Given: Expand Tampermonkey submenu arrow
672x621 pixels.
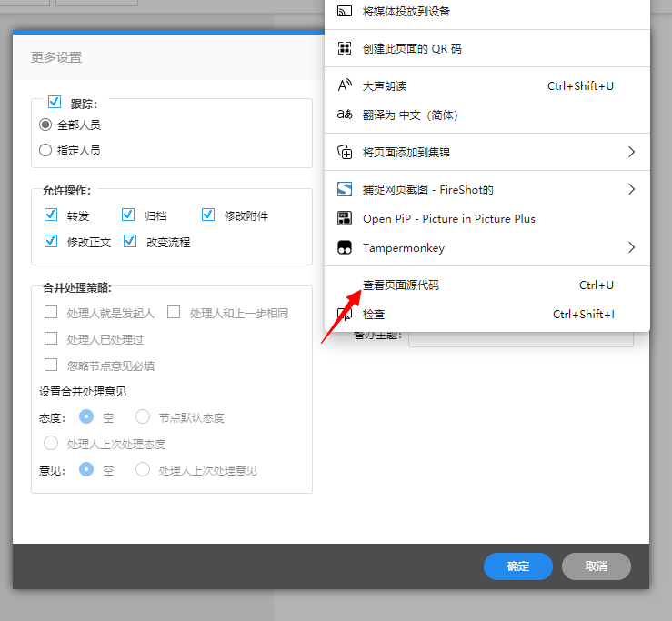Looking at the screenshot, I should click(631, 247).
